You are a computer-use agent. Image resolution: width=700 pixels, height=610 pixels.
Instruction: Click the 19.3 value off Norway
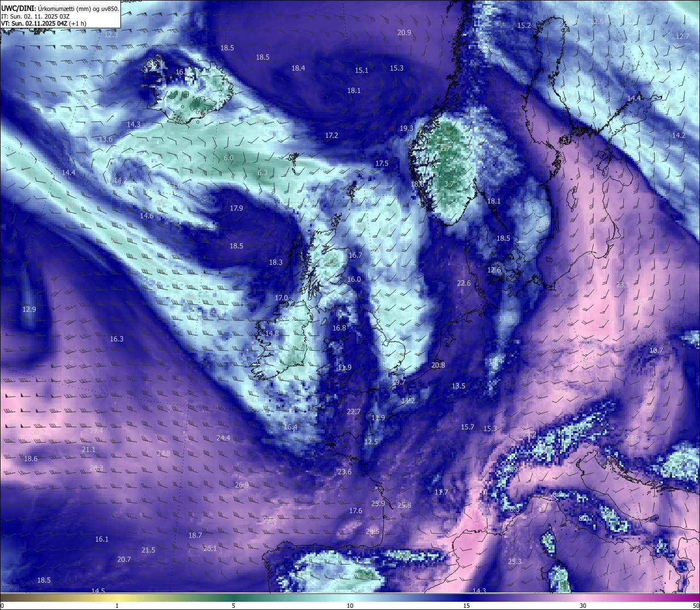[406, 129]
